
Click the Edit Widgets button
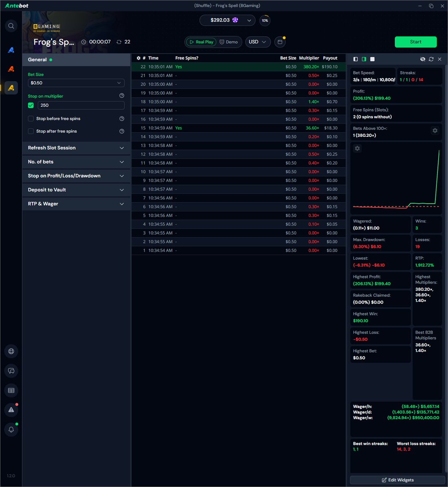pyautogui.click(x=398, y=480)
